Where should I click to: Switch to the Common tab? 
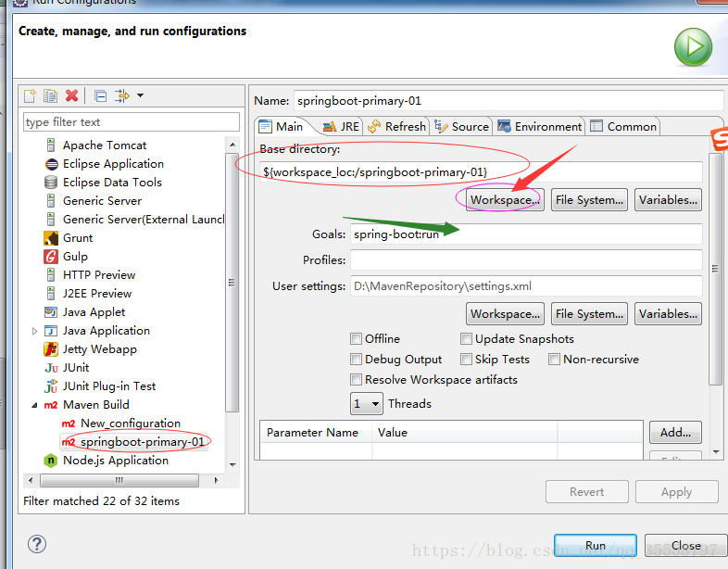(x=623, y=126)
